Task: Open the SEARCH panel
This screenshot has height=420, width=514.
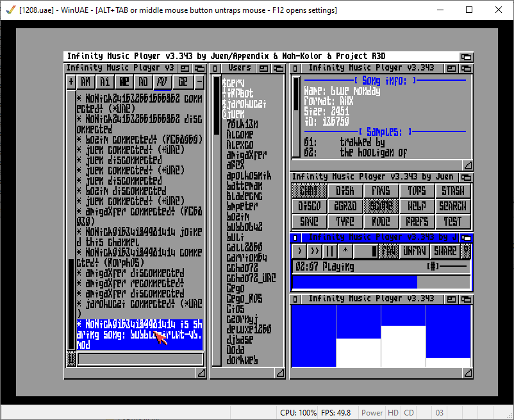Action: pos(452,206)
